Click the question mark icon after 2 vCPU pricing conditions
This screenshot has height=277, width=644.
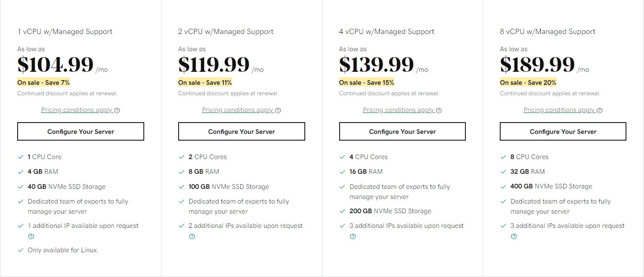click(278, 110)
